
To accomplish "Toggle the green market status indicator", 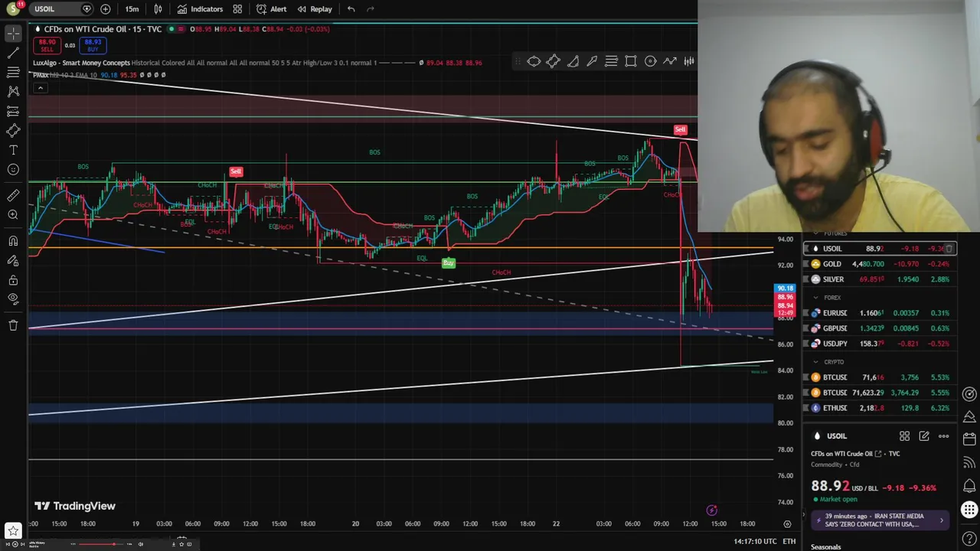I will click(171, 29).
